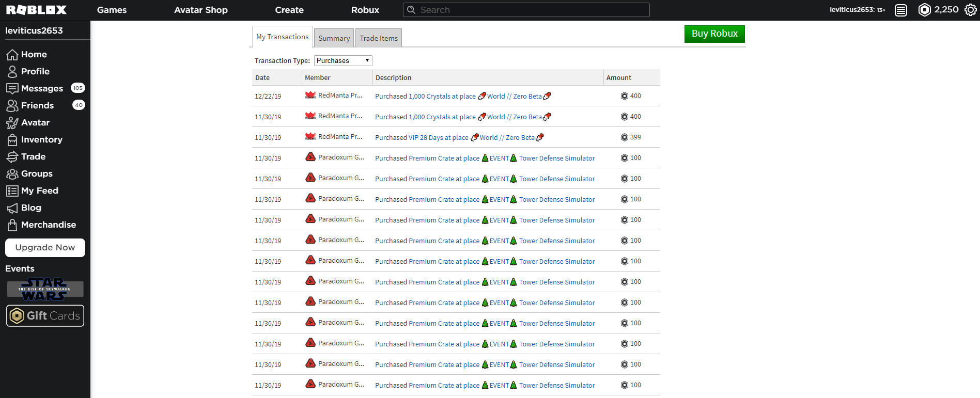The image size is (980, 398).
Task: Open 1,000 Crystals link on 12/22/19 row
Action: click(442, 97)
